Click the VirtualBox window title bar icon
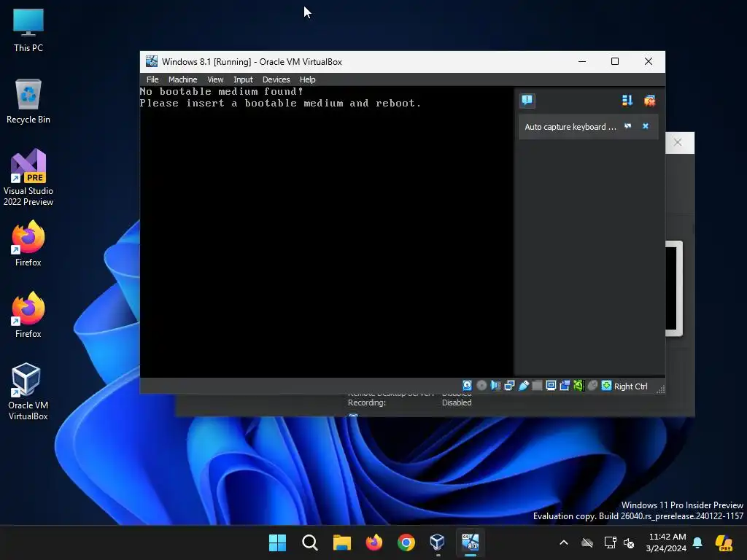The image size is (747, 560). pyautogui.click(x=152, y=61)
